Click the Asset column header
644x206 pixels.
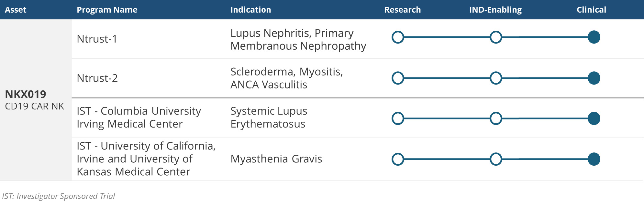coord(16,10)
